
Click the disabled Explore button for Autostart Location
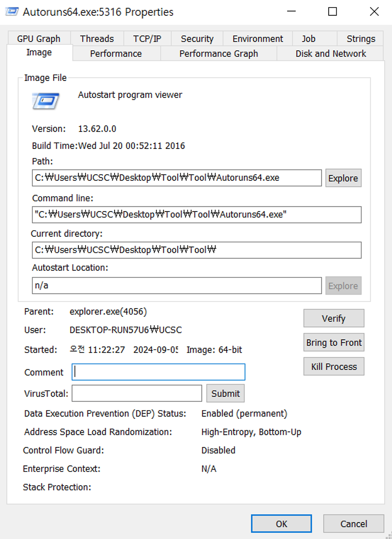[343, 286]
